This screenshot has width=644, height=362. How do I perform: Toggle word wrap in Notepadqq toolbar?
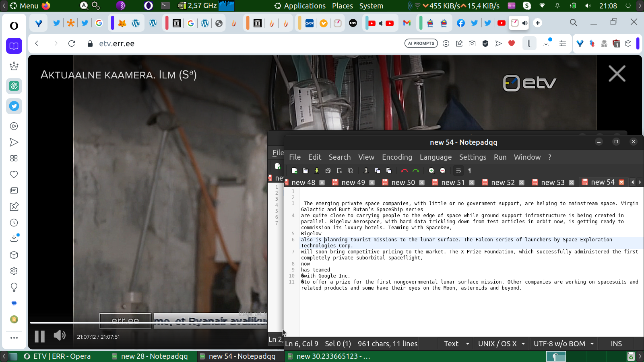coord(458,171)
